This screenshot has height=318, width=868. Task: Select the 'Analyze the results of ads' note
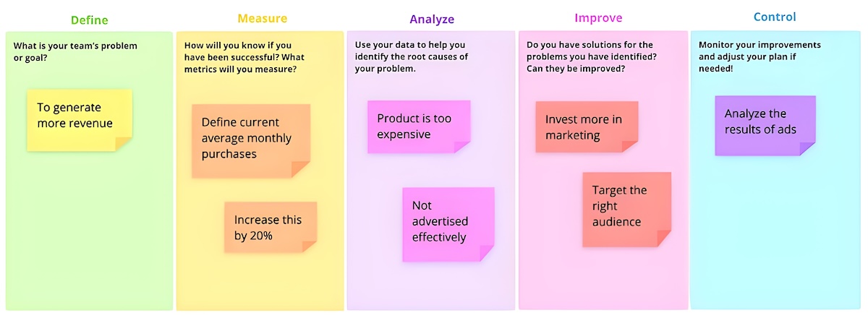765,125
